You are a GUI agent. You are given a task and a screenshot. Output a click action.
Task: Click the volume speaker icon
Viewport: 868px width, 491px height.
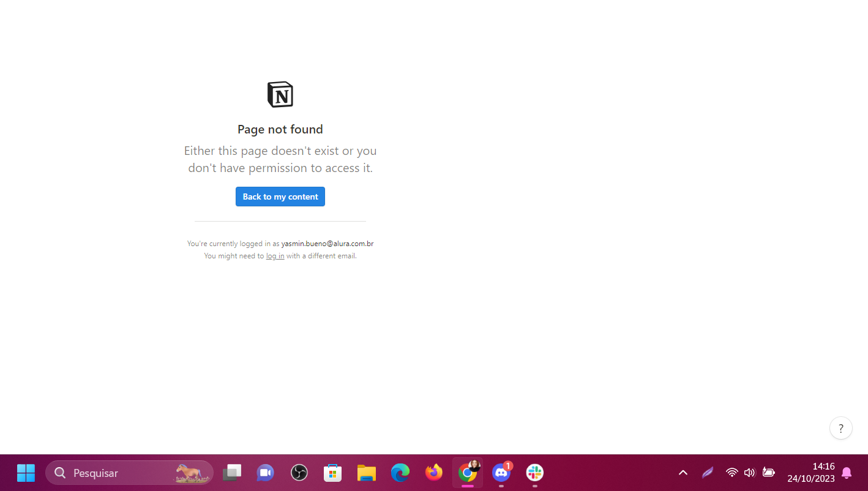tap(749, 473)
